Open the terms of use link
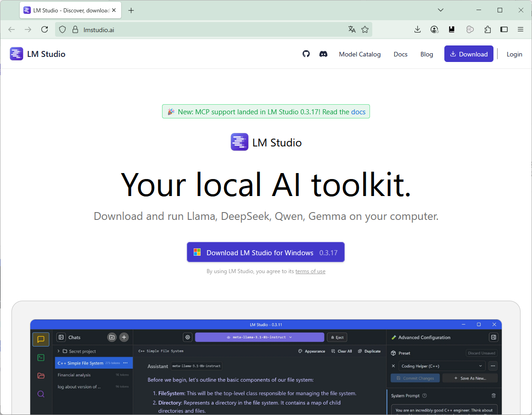The width and height of the screenshot is (532, 415). tap(310, 271)
